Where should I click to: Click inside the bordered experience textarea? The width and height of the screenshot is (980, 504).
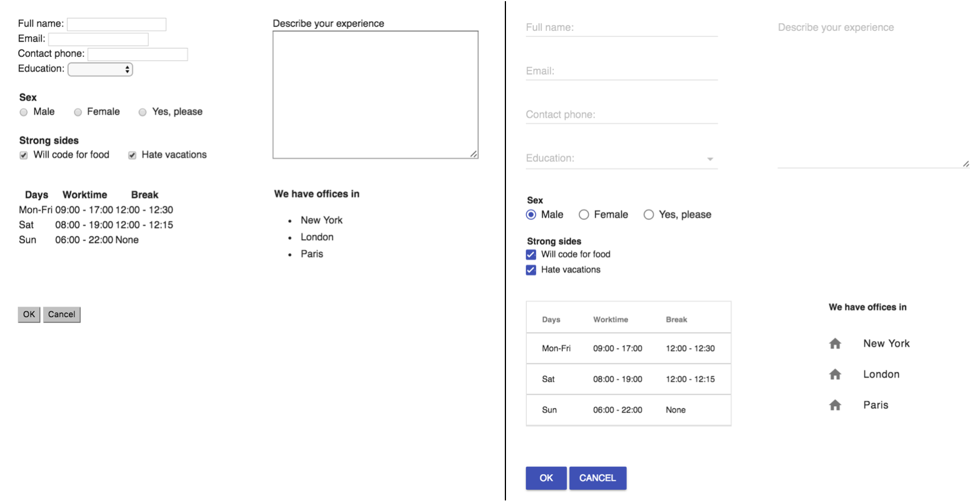[x=375, y=95]
